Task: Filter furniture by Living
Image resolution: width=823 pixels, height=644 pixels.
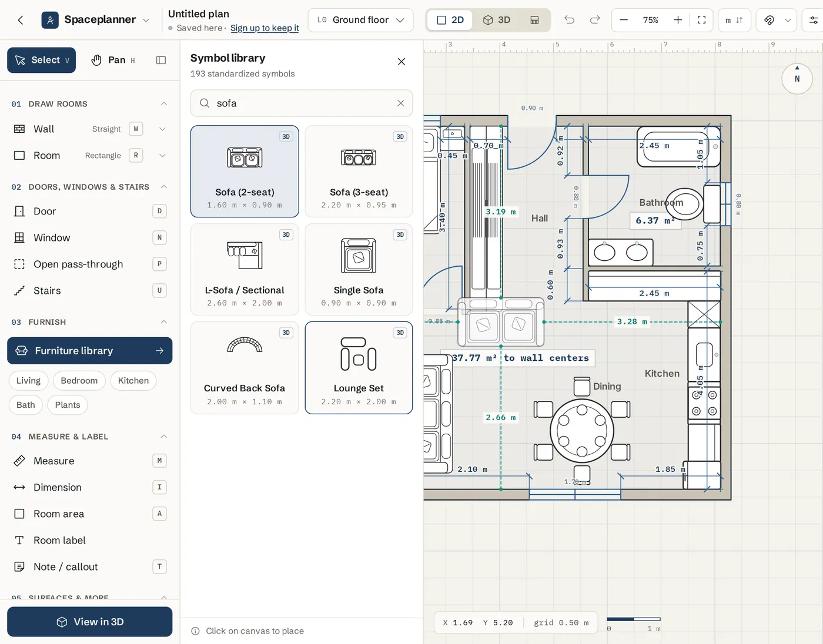Action: point(28,381)
